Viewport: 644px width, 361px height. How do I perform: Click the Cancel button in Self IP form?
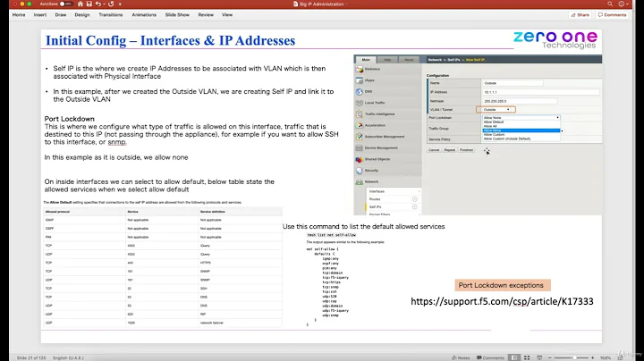(x=434, y=150)
